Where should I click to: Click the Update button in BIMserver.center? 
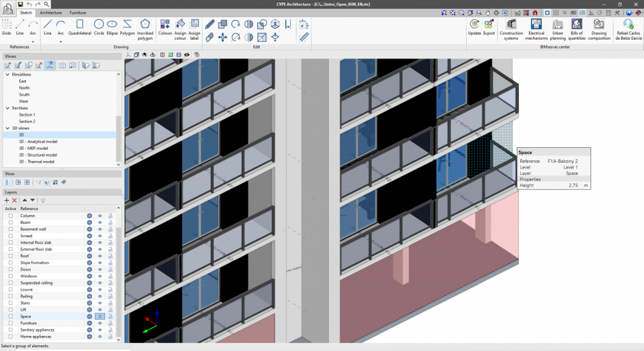(474, 28)
